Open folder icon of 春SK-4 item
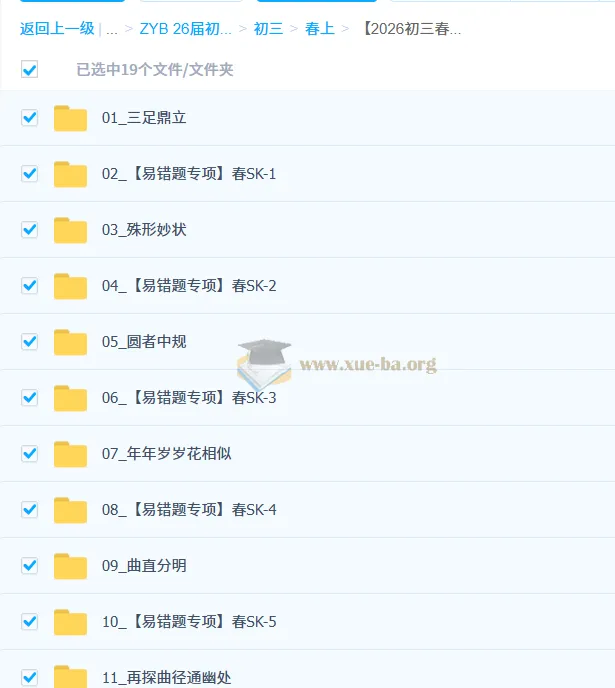This screenshot has height=688, width=615. pos(70,510)
